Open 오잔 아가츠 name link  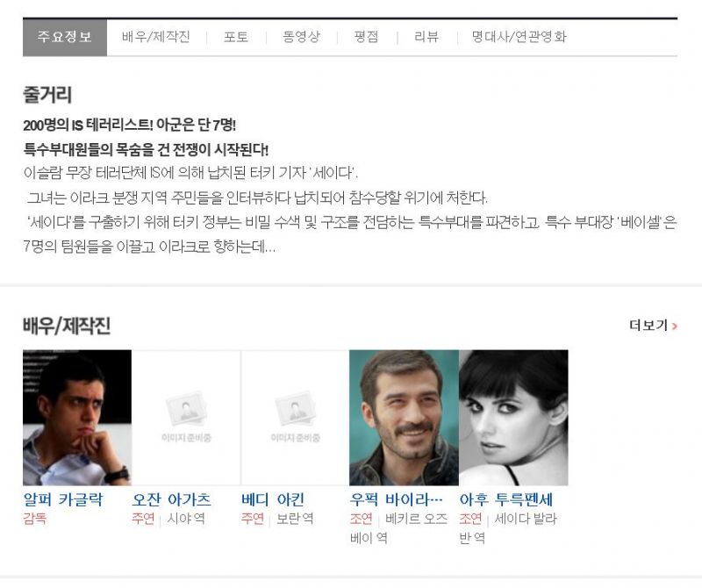click(171, 499)
